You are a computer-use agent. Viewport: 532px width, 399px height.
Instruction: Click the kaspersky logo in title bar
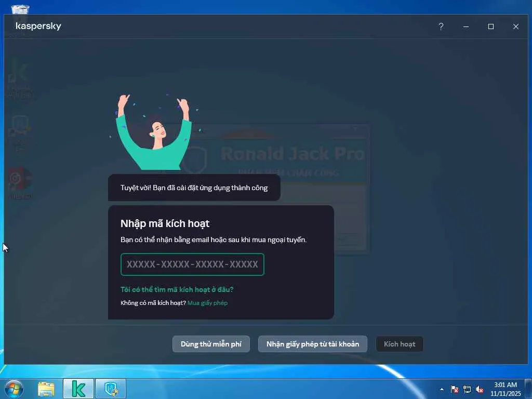(38, 26)
